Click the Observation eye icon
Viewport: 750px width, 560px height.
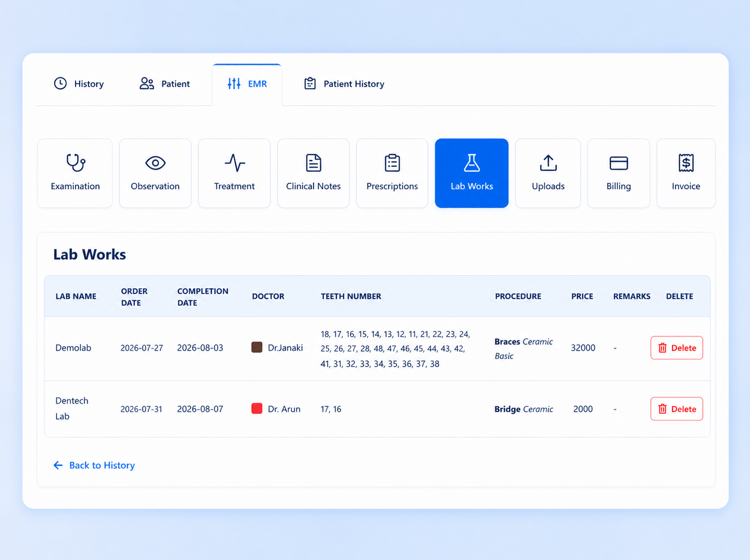(155, 163)
